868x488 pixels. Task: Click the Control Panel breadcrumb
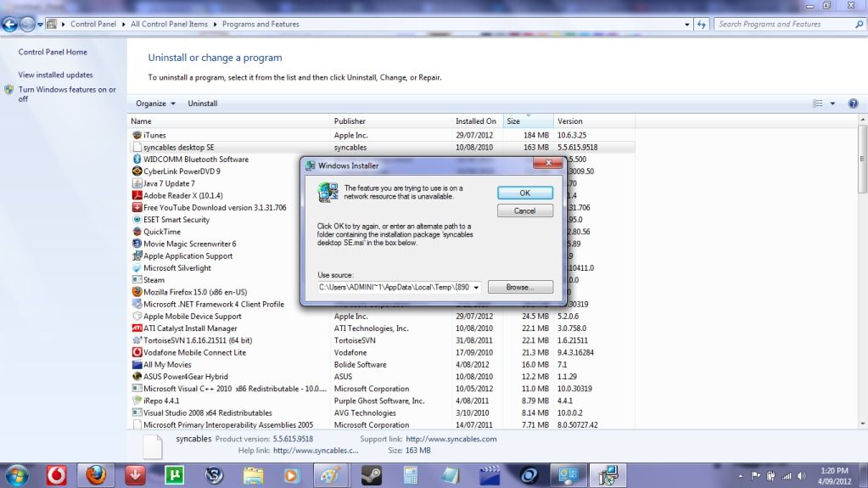pyautogui.click(x=93, y=25)
